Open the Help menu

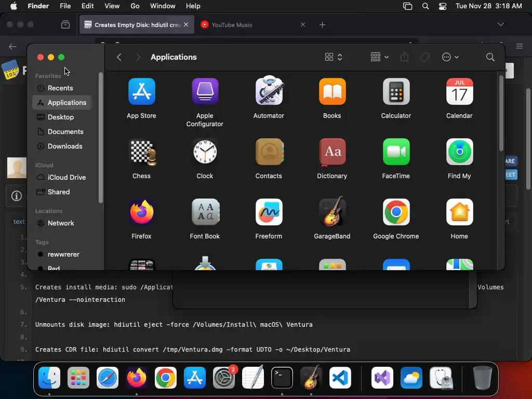click(x=193, y=6)
